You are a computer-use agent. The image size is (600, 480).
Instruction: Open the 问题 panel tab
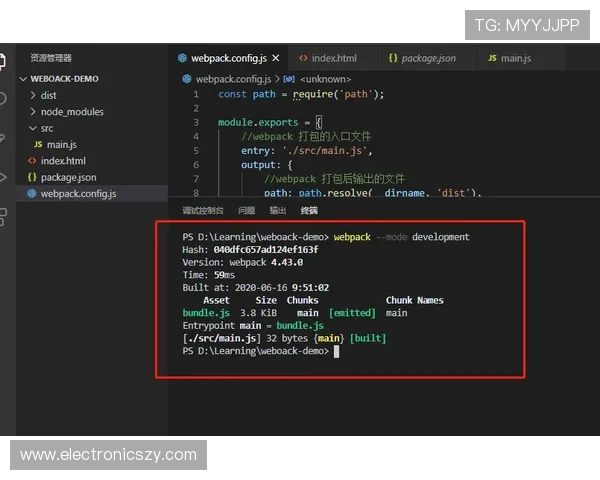point(246,211)
